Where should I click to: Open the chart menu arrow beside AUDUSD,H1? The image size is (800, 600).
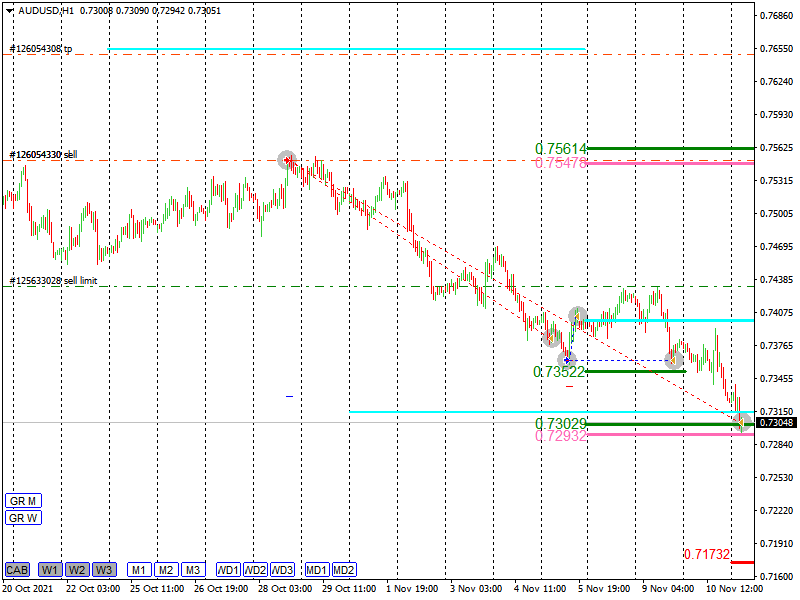tap(9, 10)
